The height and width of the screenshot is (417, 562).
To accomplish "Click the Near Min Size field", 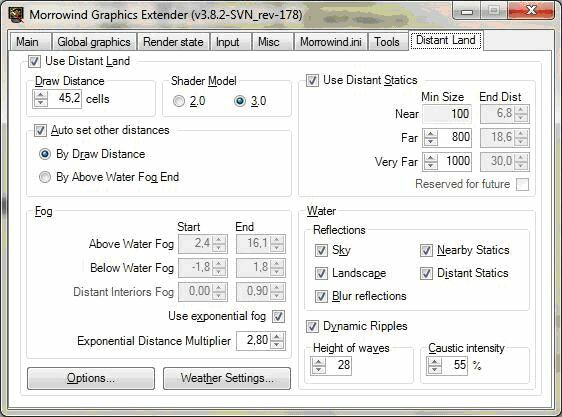I will click(x=447, y=114).
